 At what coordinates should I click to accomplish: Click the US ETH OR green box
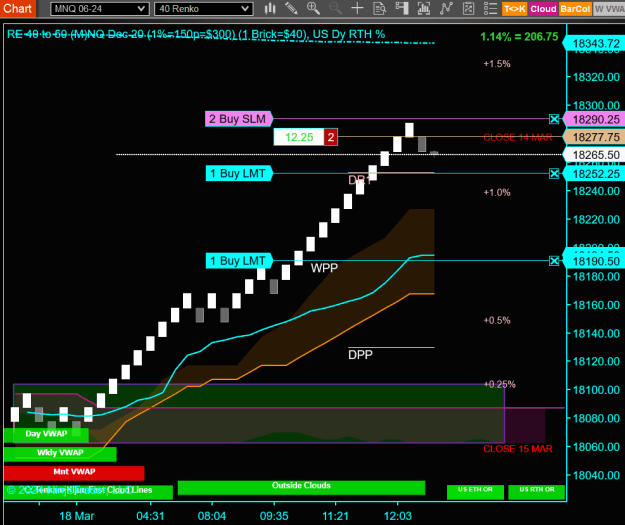coord(475,491)
